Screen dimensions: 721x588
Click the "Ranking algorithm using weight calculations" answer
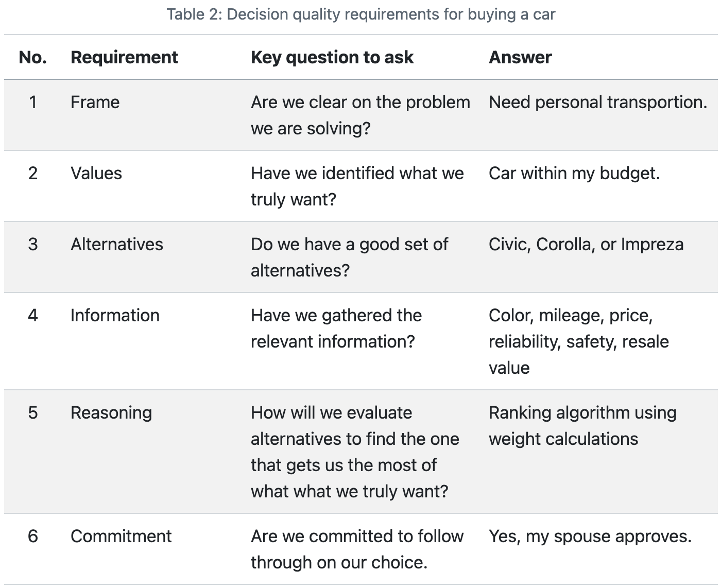pos(582,425)
